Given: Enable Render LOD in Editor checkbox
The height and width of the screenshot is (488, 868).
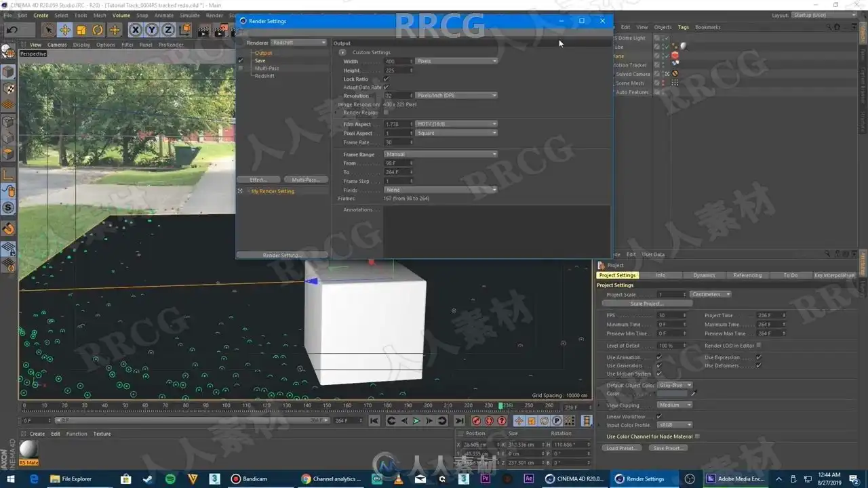Looking at the screenshot, I should (759, 346).
